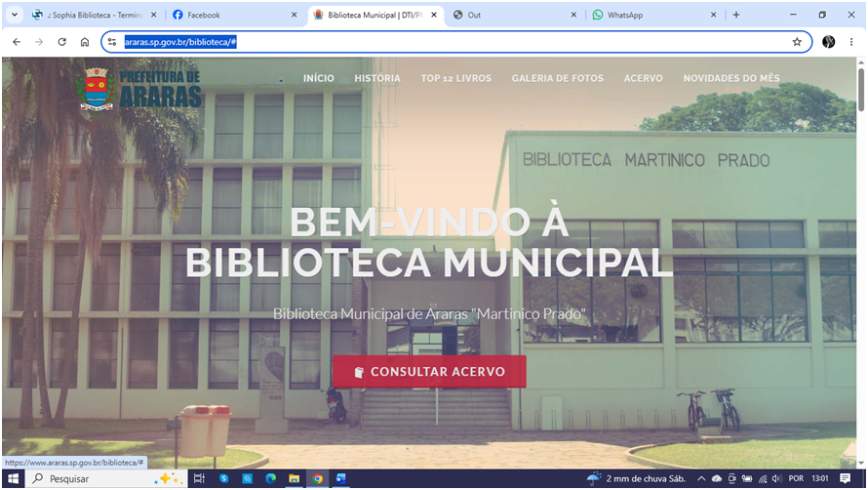
Task: Open Microsoft Edge from taskbar
Action: click(271, 478)
